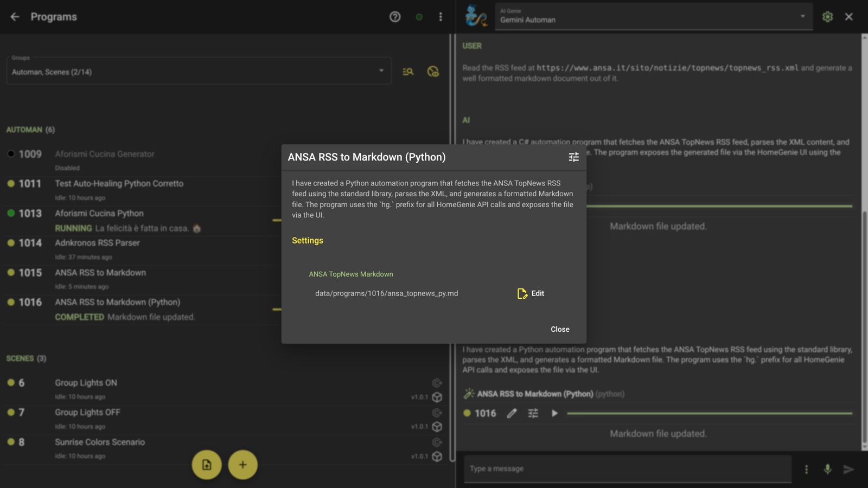The width and height of the screenshot is (868, 488).
Task: Open the Programs three-dot menu
Action: 441,17
